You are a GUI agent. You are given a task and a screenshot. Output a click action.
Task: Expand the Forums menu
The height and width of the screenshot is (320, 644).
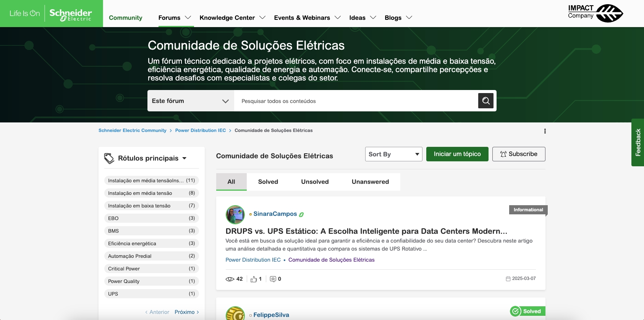(x=175, y=18)
